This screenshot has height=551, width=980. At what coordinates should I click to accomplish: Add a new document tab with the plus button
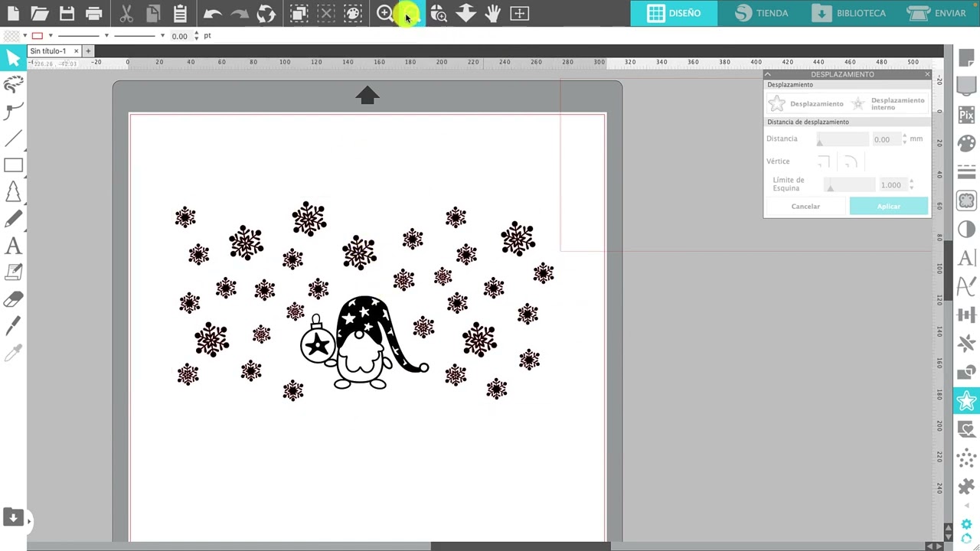tap(88, 51)
